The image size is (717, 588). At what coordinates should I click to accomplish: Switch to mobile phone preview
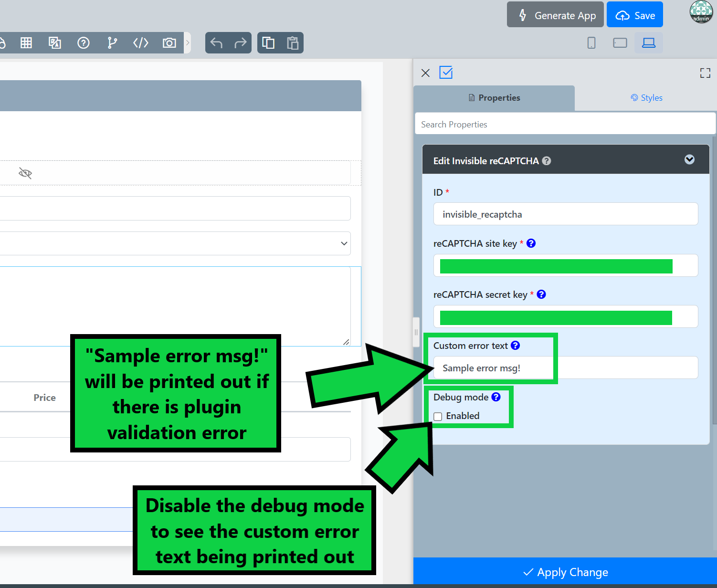(x=591, y=43)
